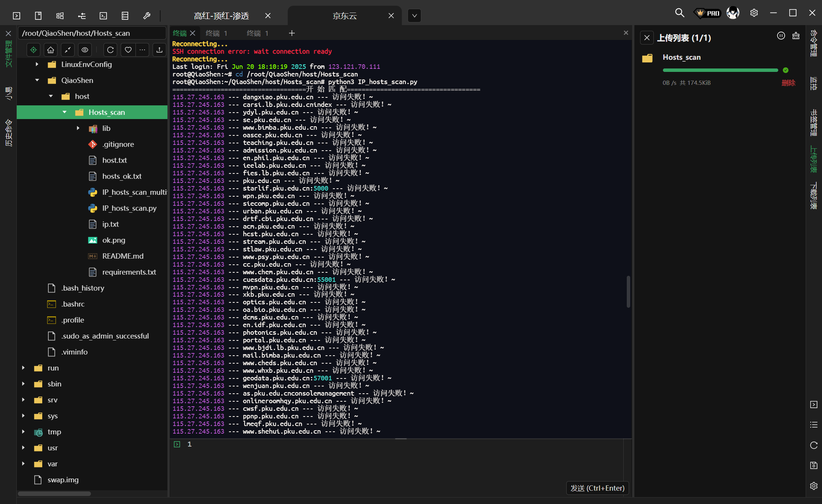Collapse the QiaoShen folder

coord(37,80)
